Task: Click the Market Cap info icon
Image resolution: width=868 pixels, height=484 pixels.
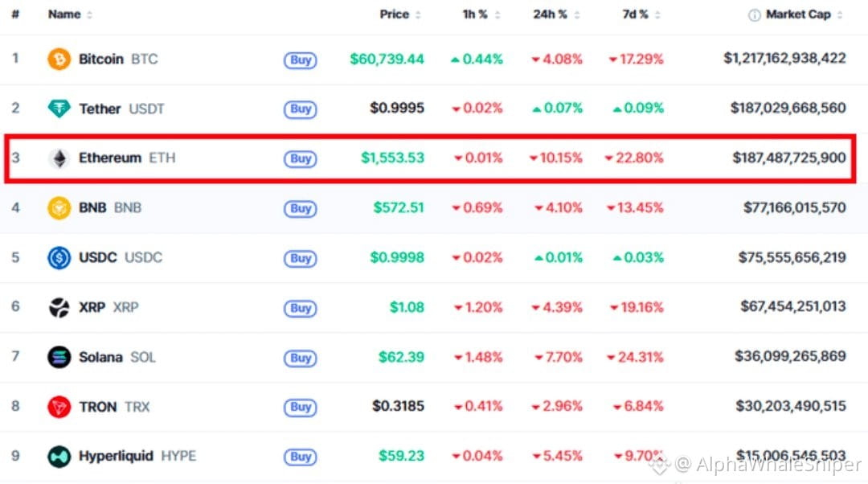Action: click(754, 15)
